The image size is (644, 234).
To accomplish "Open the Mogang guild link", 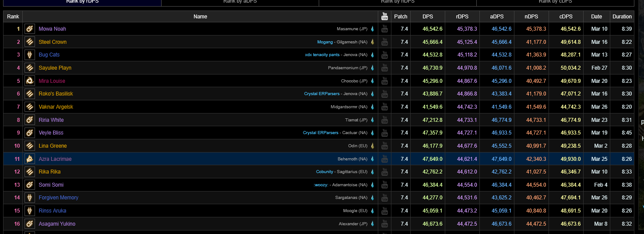I will tap(325, 42).
